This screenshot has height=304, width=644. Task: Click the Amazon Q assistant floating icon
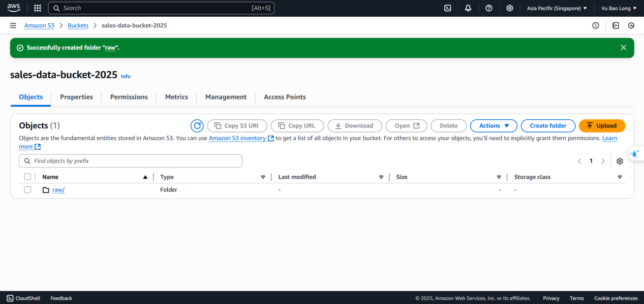point(635,154)
